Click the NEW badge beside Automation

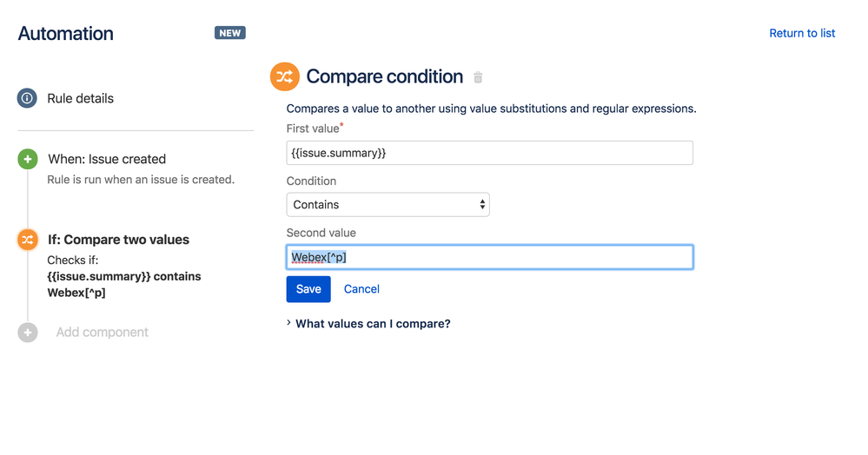click(x=230, y=33)
